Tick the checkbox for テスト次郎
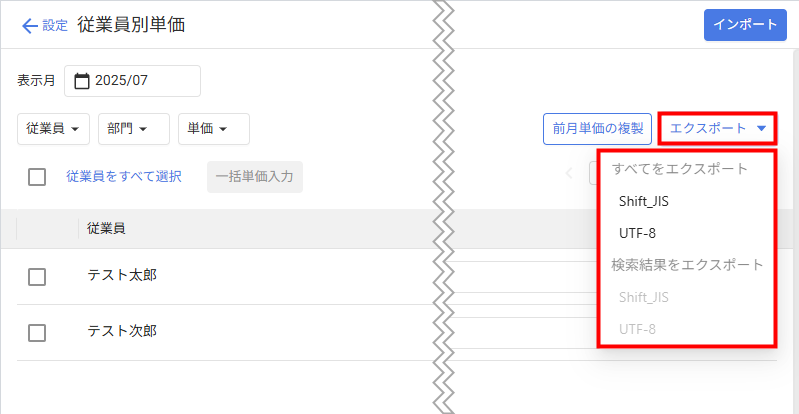Image resolution: width=799 pixels, height=414 pixels. pyautogui.click(x=37, y=333)
